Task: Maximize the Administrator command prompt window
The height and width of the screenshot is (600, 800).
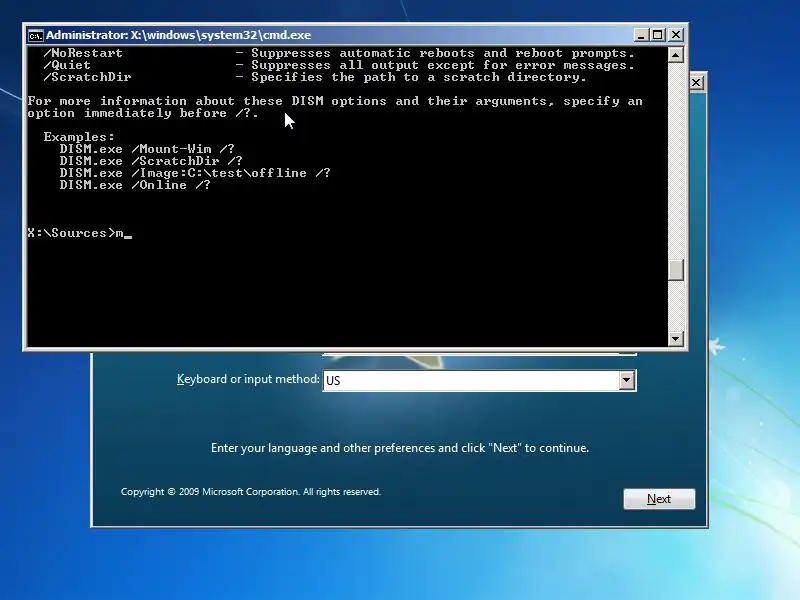Action: (658, 35)
